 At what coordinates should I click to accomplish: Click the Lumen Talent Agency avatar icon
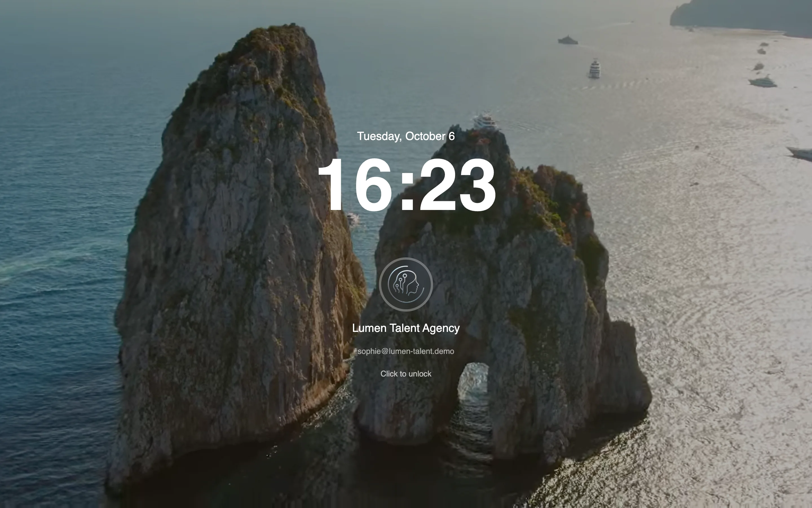[x=406, y=284]
